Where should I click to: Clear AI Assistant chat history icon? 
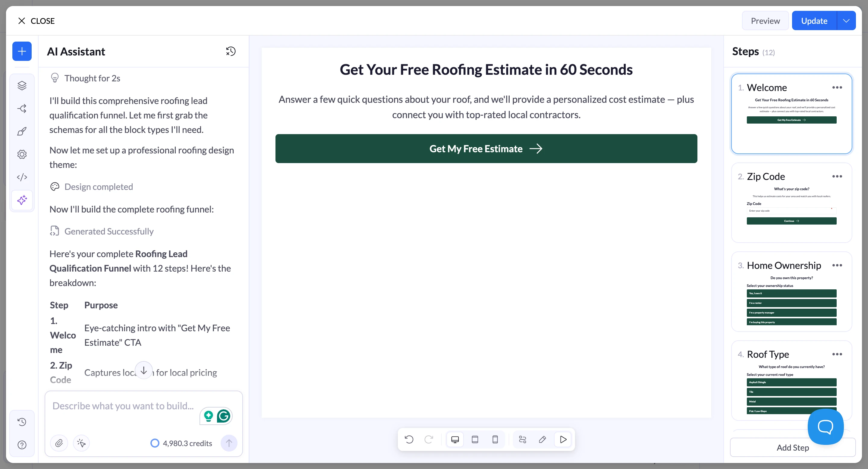click(x=231, y=51)
